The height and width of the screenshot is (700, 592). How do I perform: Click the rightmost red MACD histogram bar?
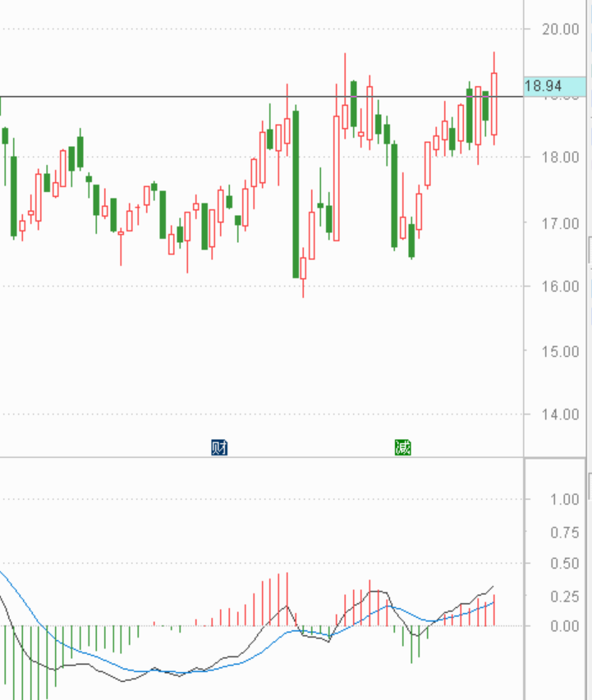(x=494, y=610)
